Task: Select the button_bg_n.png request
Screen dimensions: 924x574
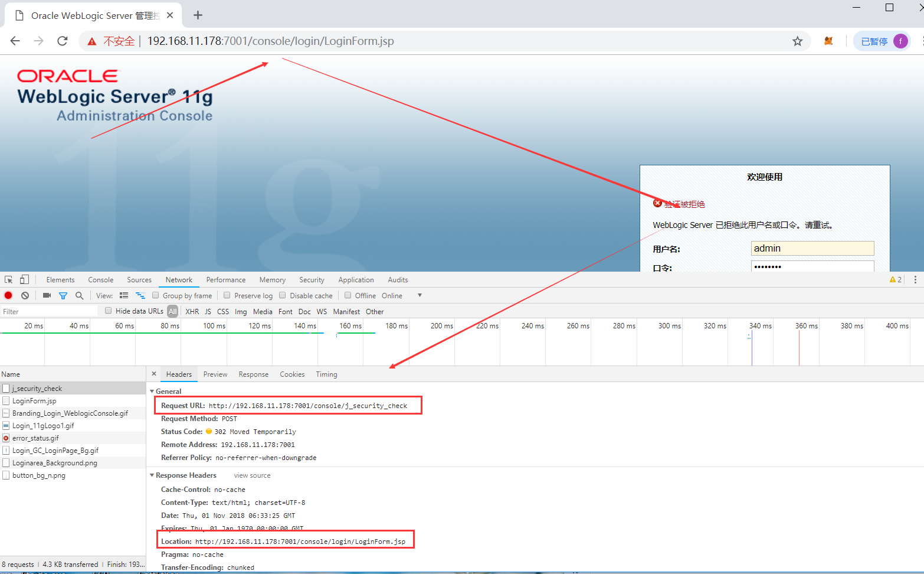Action: pos(73,475)
